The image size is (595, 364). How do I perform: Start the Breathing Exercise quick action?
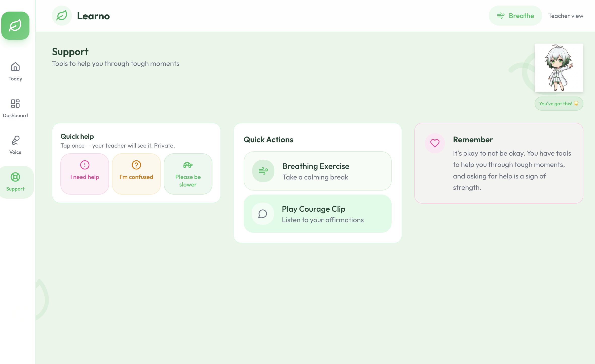click(317, 171)
